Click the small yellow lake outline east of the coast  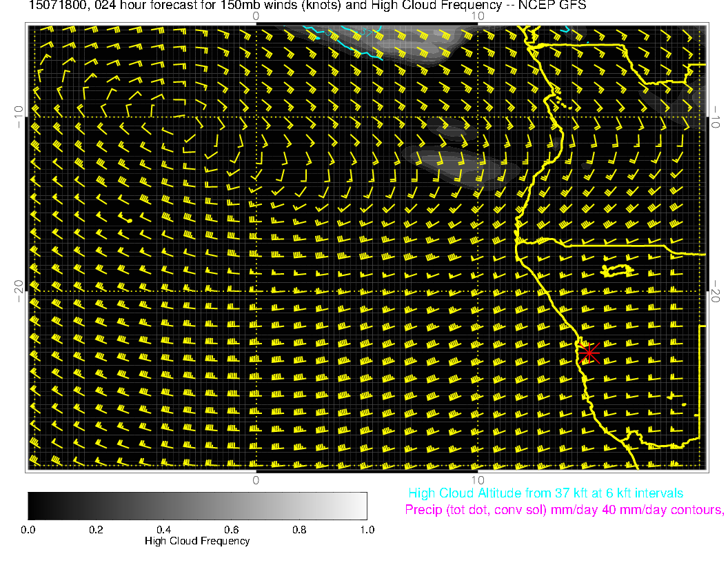pyautogui.click(x=617, y=270)
